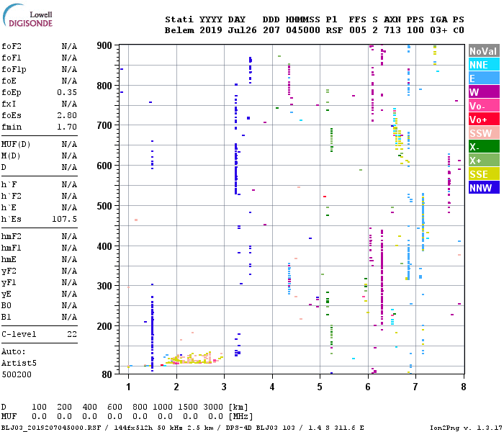Screen dimensions: 504x432
Task: Select the SSW legend swatch
Action: coord(484,133)
